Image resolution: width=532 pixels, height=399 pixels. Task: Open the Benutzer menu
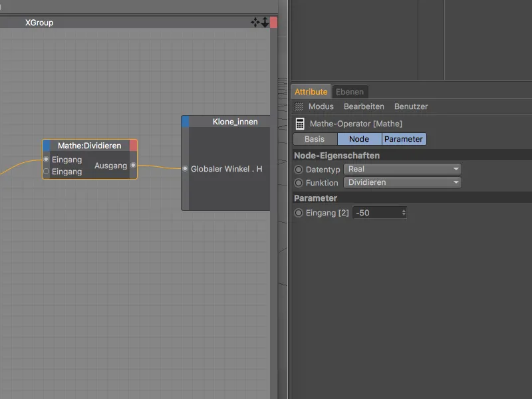click(x=411, y=106)
